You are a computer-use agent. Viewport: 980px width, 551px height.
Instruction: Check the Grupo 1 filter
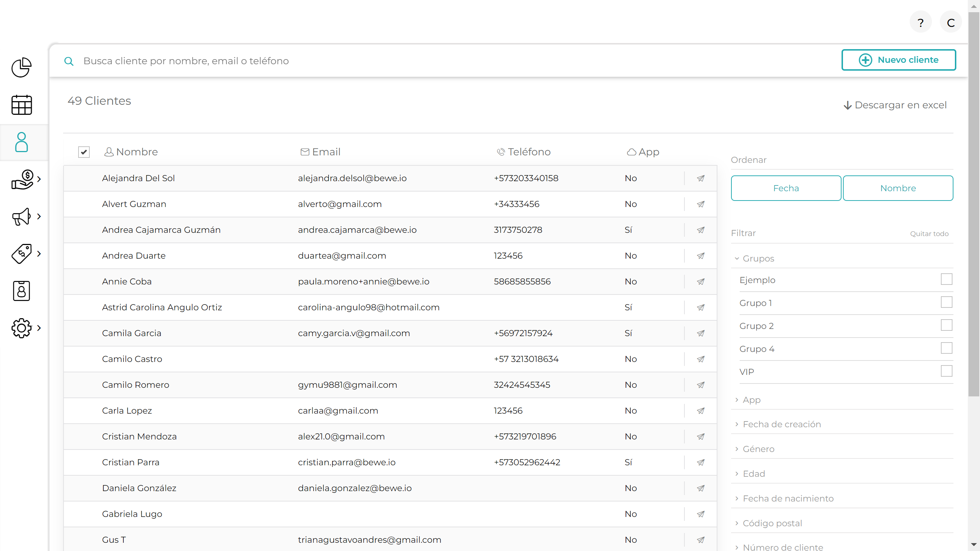946,302
